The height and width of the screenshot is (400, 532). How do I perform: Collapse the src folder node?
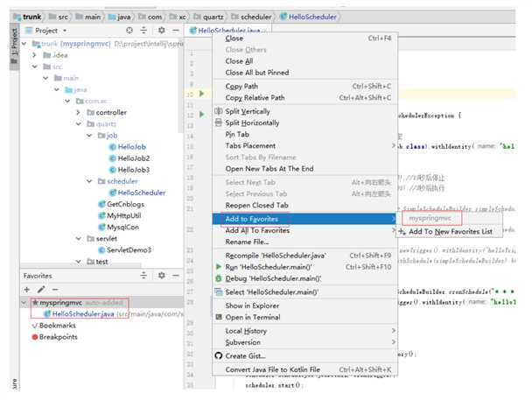[34, 67]
